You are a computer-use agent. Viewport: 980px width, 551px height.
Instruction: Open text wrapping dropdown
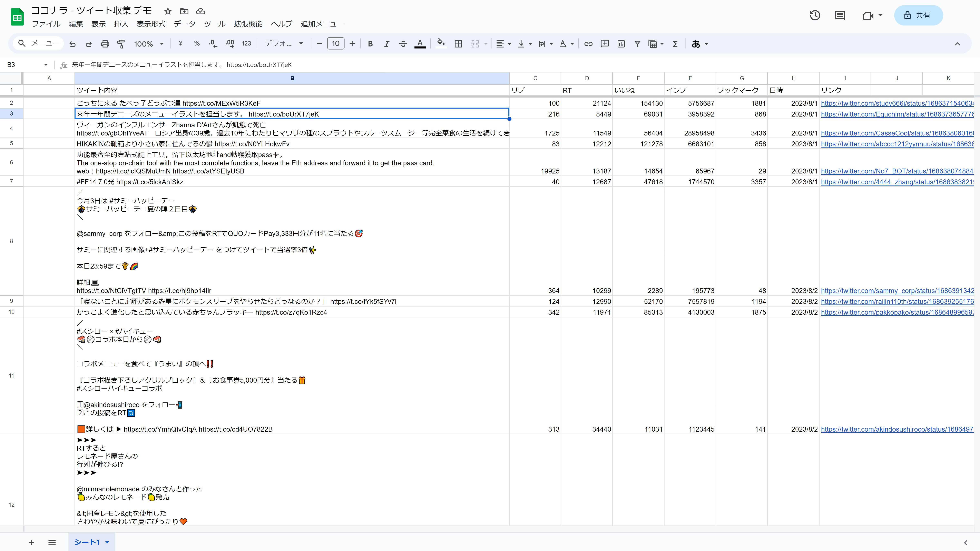(x=546, y=44)
